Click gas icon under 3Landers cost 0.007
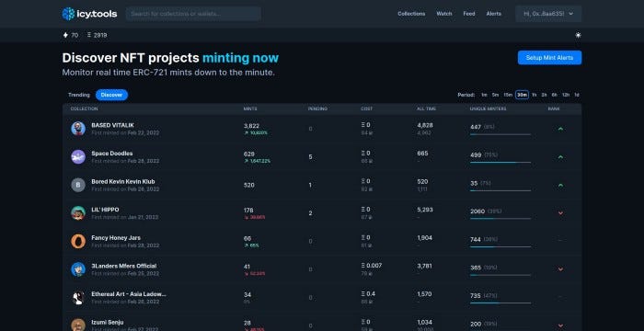Viewport: 644px width, 331px height. click(x=370, y=274)
